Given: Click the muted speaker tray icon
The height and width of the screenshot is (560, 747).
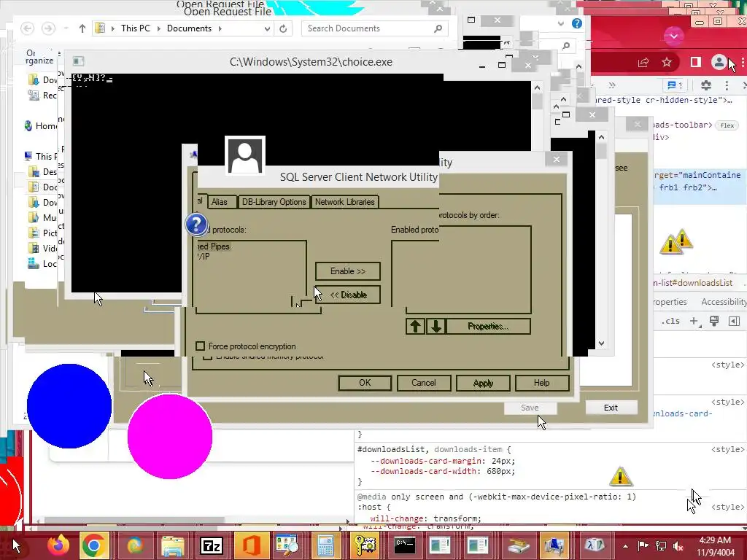Looking at the screenshot, I should [x=678, y=546].
